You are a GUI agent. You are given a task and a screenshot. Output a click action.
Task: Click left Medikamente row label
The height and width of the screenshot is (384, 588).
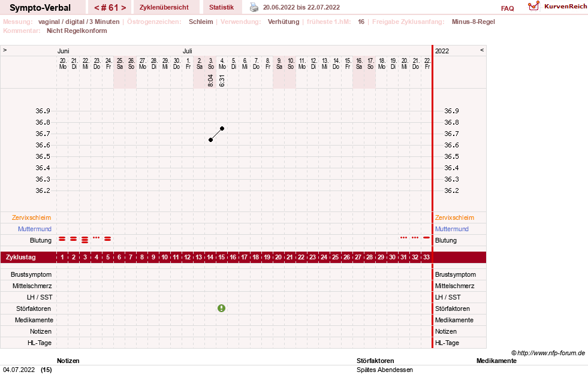point(34,320)
